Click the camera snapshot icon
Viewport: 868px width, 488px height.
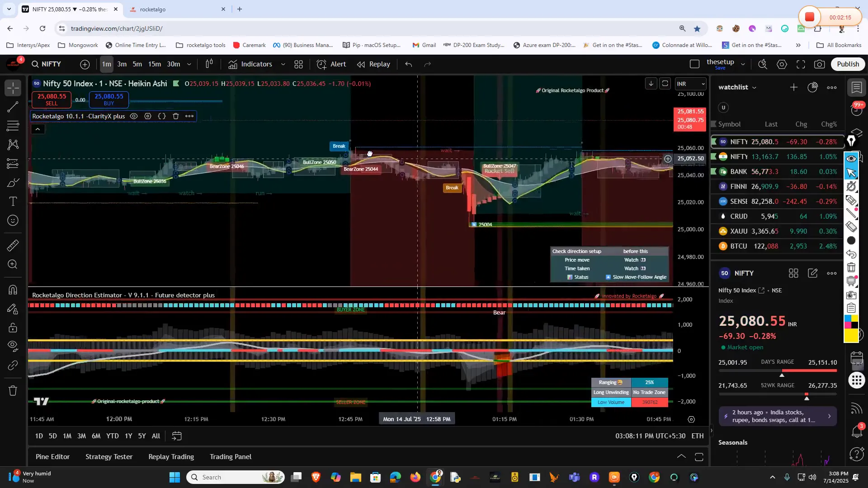(x=819, y=64)
